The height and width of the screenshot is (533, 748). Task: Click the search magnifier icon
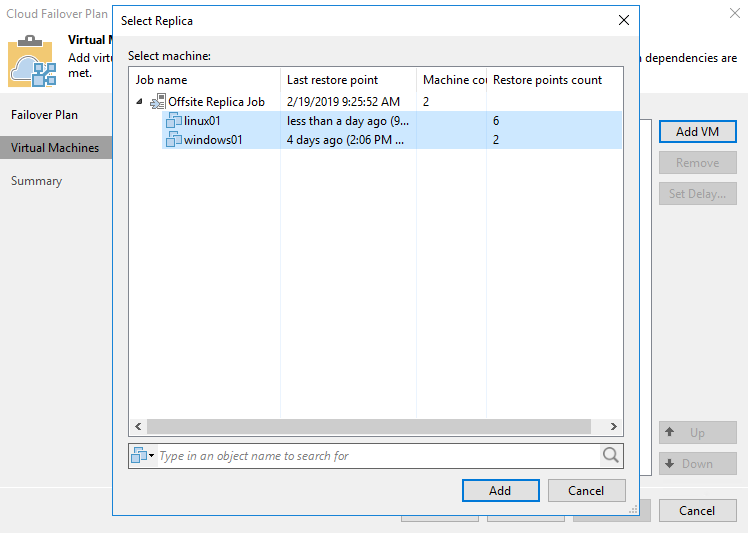pos(610,456)
